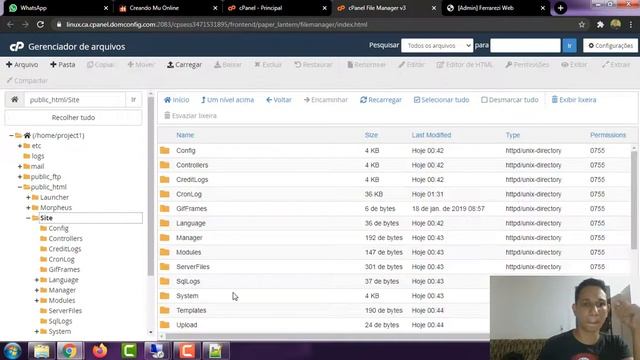Switch to cPanel - Principal tab
The height and width of the screenshot is (360, 640).
tap(277, 8)
